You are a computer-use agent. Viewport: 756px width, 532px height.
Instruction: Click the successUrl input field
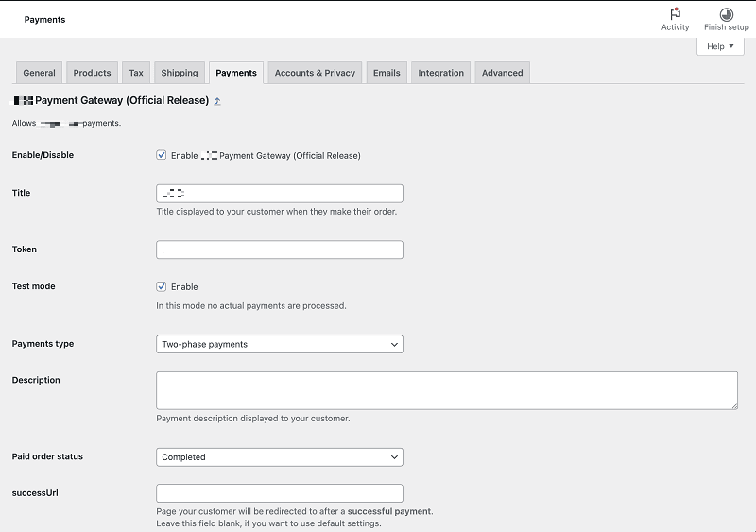pos(279,493)
